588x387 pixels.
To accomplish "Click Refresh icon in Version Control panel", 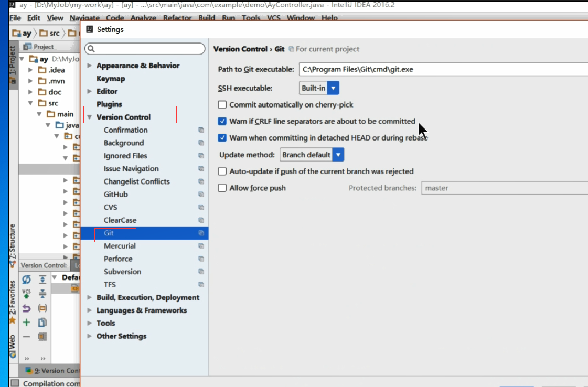I will pyautogui.click(x=26, y=279).
